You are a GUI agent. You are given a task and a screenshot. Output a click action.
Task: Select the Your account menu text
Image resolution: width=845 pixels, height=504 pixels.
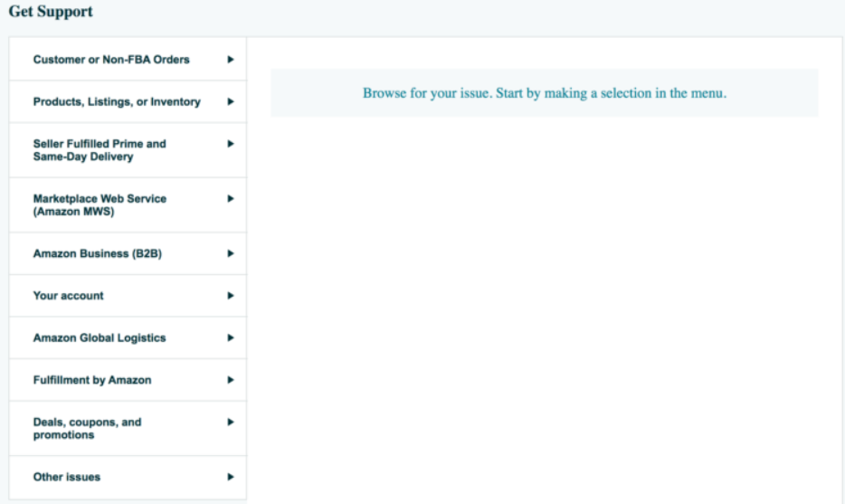coord(69,296)
